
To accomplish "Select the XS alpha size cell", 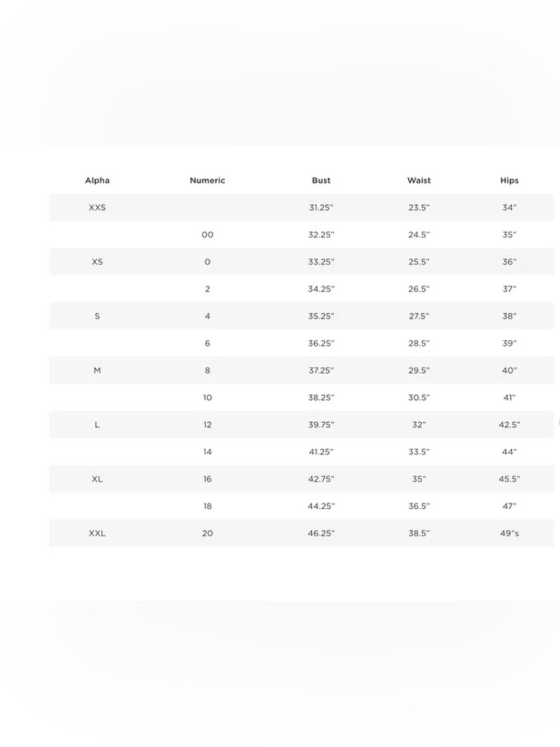I will [97, 262].
